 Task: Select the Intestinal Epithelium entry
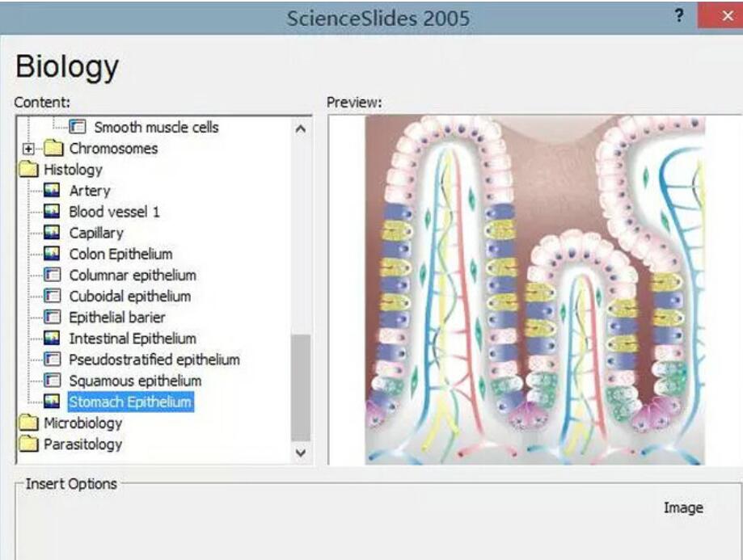pyautogui.click(x=132, y=339)
